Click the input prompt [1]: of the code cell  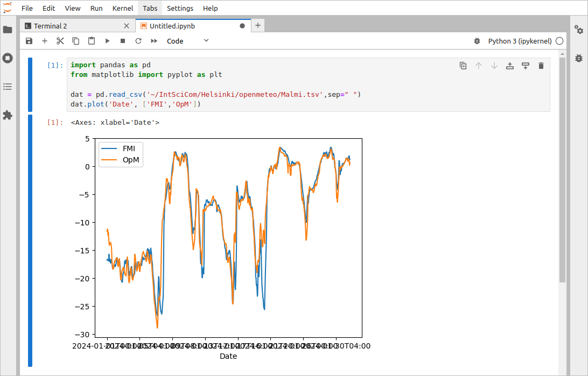tap(55, 65)
